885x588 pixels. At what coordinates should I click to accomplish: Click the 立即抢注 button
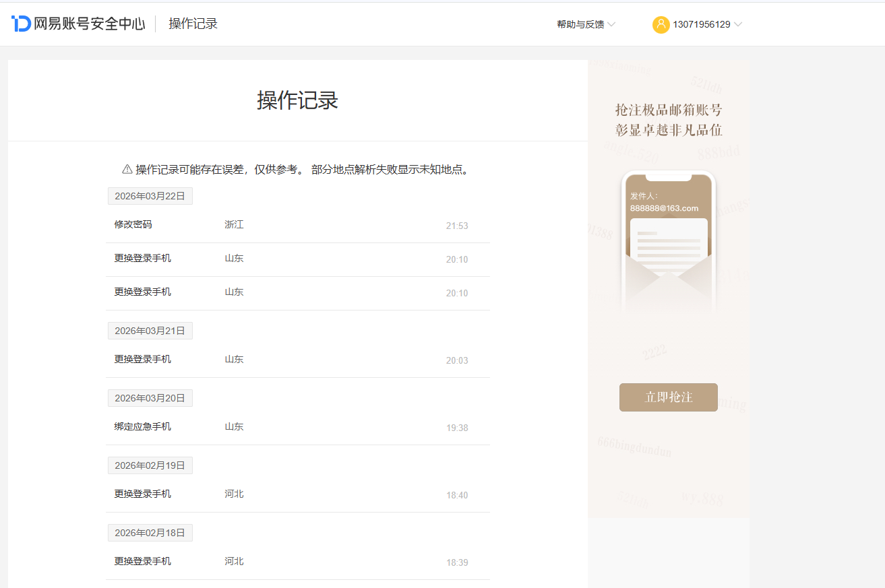tap(669, 397)
